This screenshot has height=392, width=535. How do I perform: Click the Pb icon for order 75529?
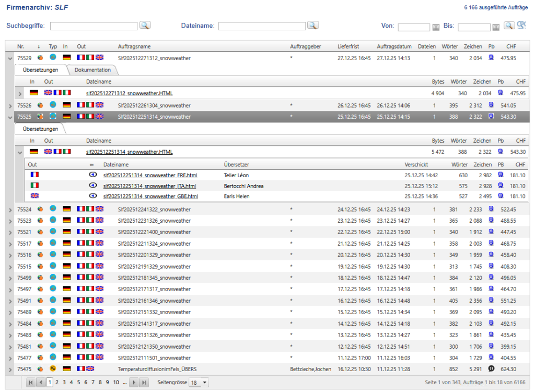tap(491, 58)
